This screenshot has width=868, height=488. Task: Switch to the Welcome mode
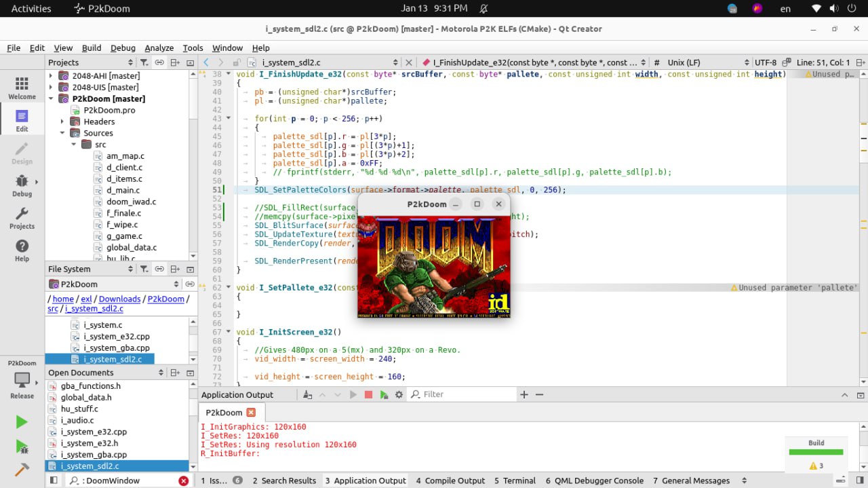(x=22, y=87)
